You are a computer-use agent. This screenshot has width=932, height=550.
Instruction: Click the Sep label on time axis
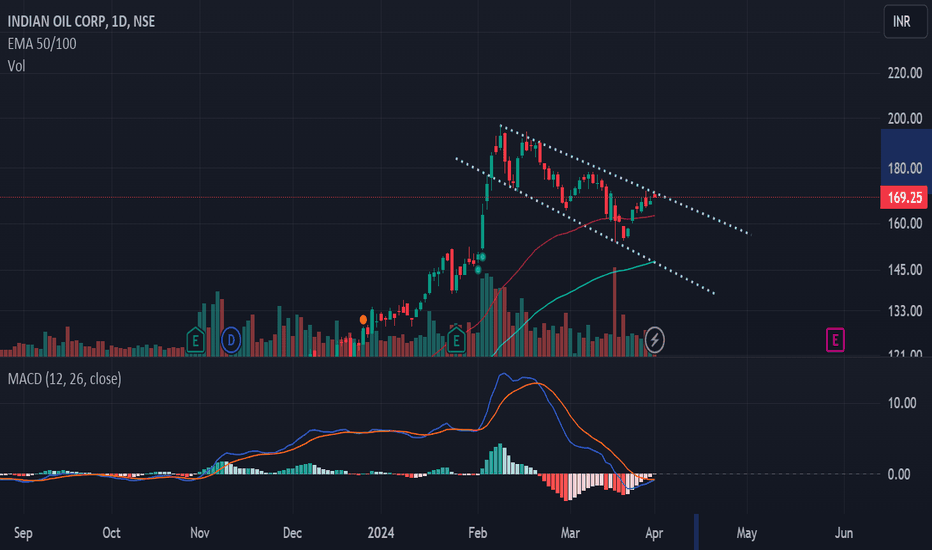pyautogui.click(x=23, y=533)
